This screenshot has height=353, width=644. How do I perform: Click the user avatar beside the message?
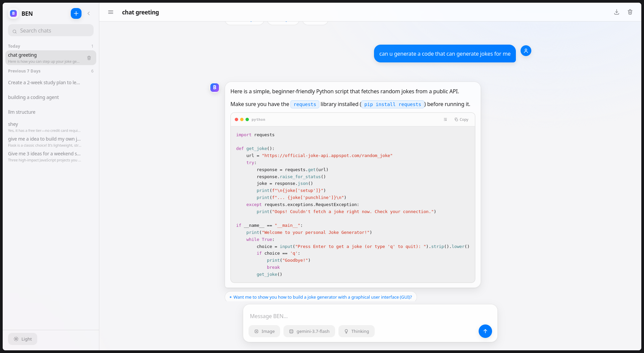click(x=526, y=51)
